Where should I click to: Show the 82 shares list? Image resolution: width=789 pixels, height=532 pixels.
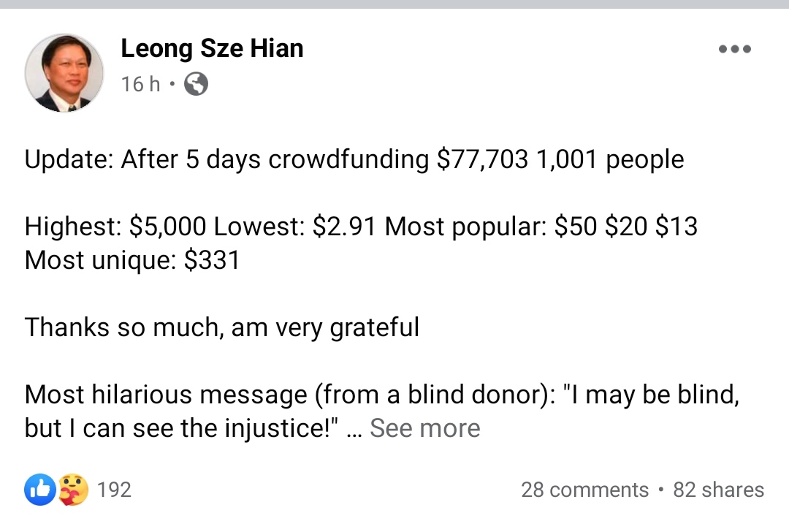click(x=719, y=490)
